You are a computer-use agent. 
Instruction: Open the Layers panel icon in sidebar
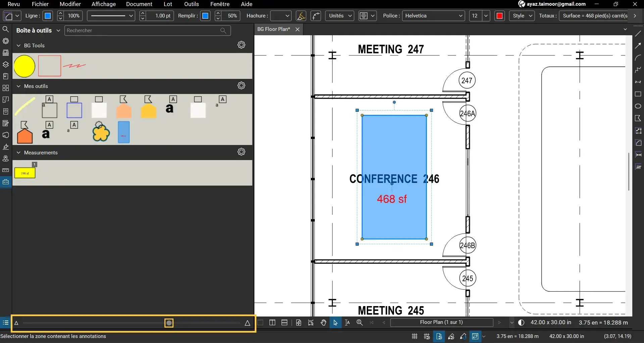pos(6,64)
